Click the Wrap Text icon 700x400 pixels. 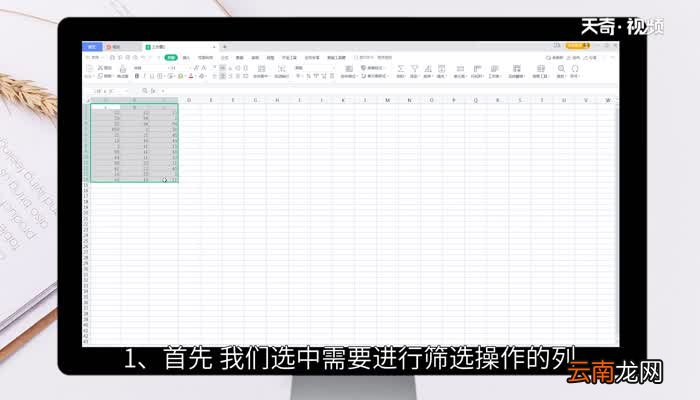[282, 68]
